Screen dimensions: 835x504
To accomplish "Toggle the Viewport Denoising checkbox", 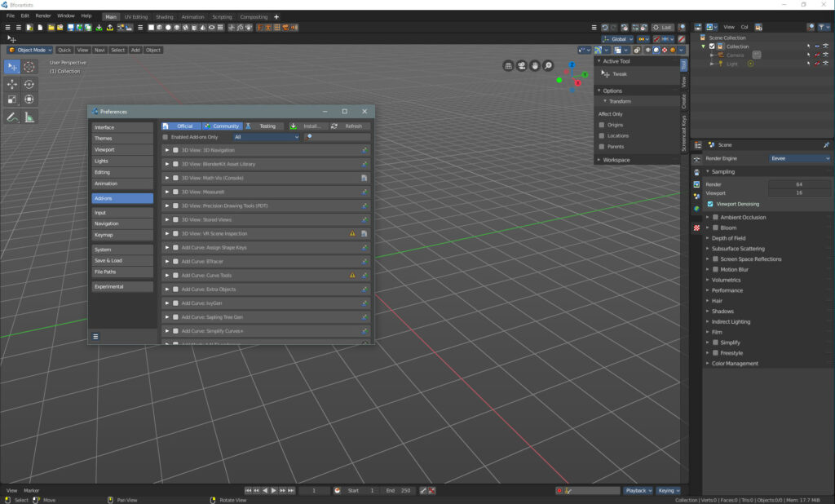I will pos(710,204).
